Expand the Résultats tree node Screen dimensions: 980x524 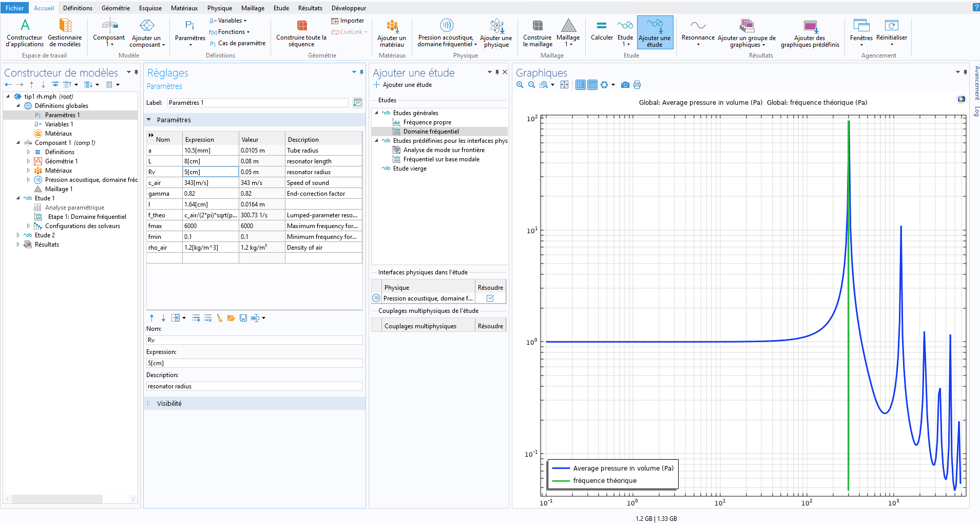[x=18, y=245]
